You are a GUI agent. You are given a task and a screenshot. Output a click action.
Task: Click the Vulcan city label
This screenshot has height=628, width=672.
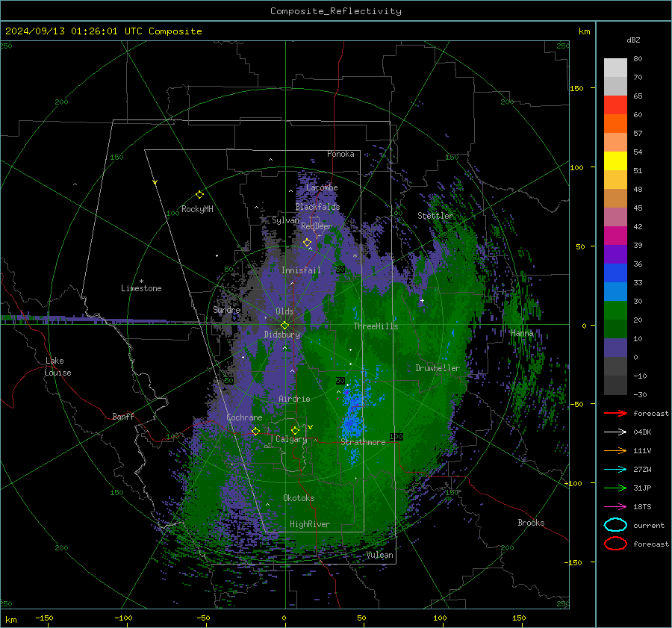click(x=380, y=555)
